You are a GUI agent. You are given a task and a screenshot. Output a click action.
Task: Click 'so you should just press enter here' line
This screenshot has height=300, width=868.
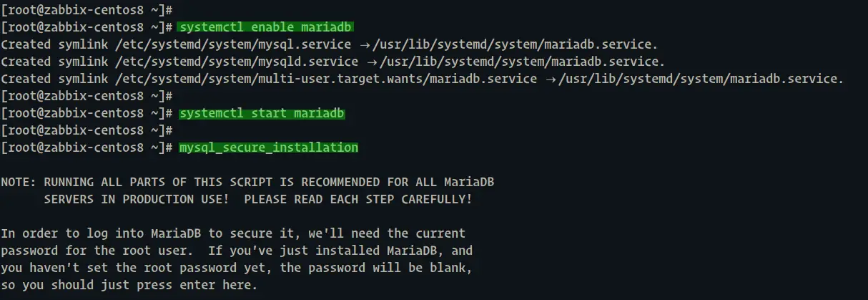[x=129, y=285]
